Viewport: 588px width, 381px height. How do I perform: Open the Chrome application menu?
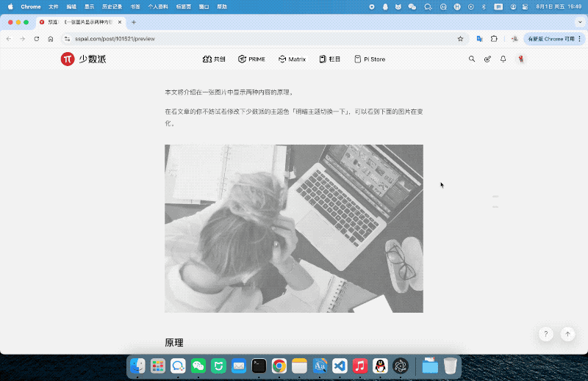click(x=31, y=7)
